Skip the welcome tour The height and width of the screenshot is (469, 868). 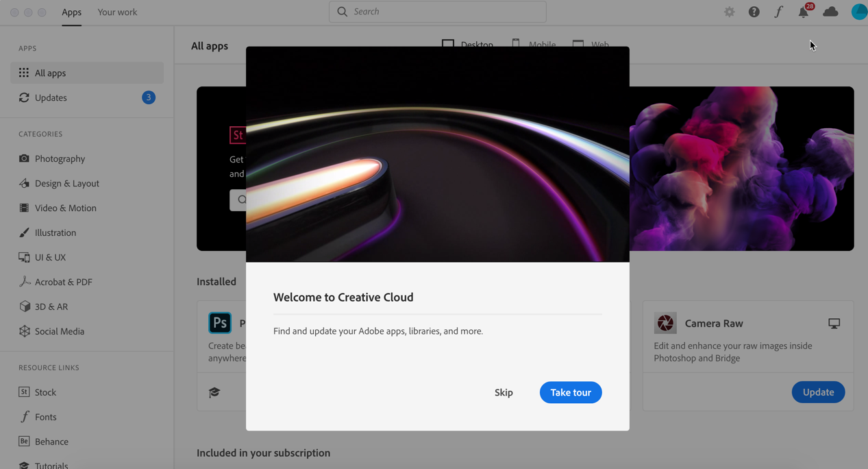504,392
